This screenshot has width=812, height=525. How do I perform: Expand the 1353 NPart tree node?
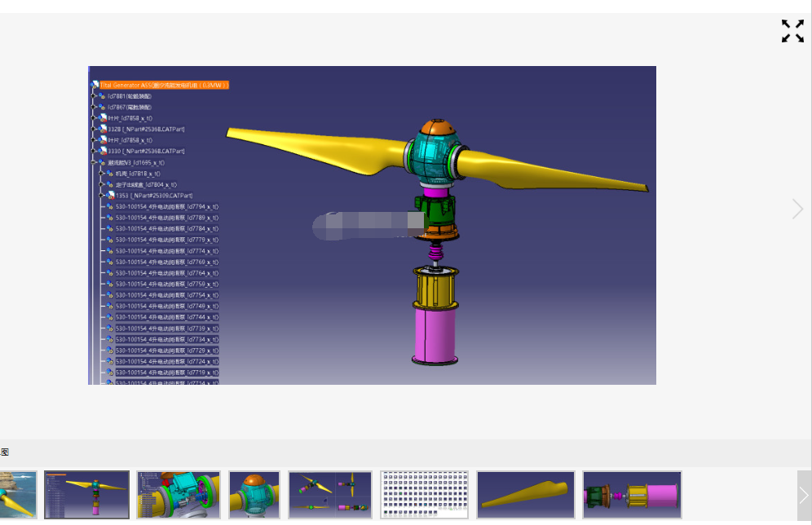coord(101,195)
